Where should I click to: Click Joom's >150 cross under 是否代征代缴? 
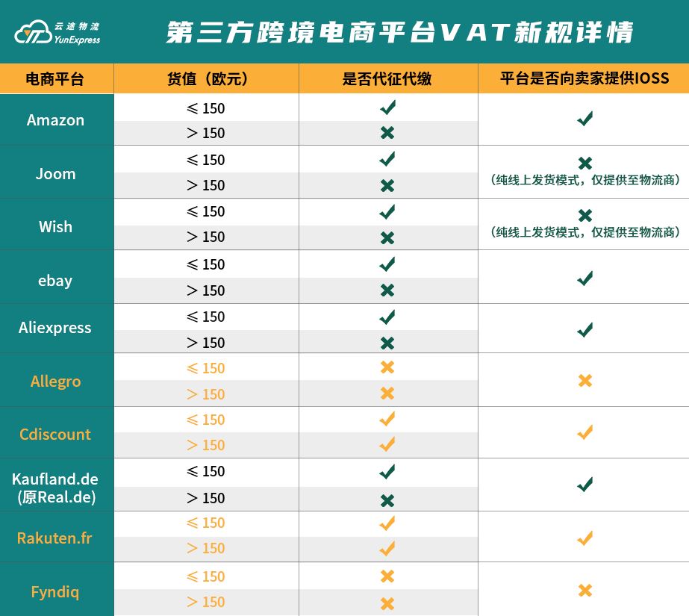pyautogui.click(x=387, y=185)
